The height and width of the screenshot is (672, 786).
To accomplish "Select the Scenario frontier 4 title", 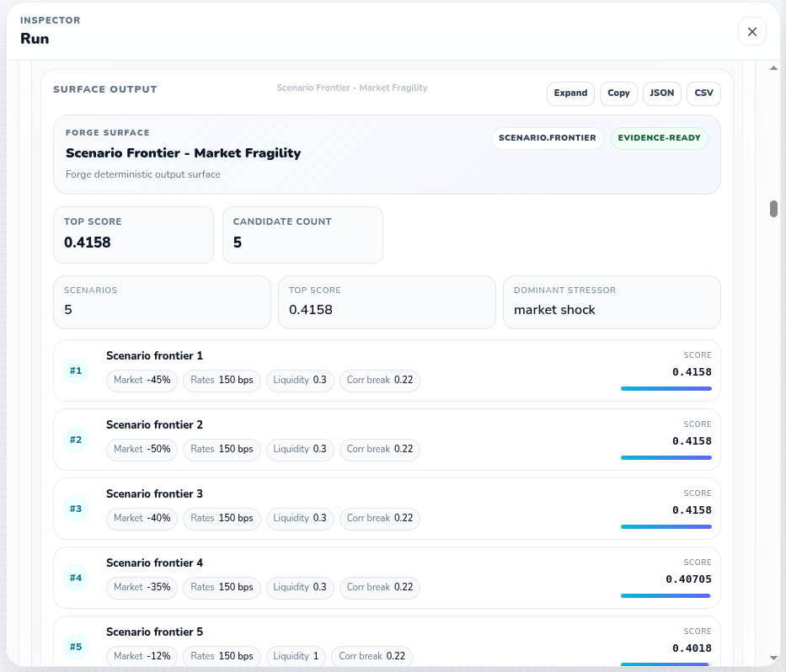I will pyautogui.click(x=154, y=563).
